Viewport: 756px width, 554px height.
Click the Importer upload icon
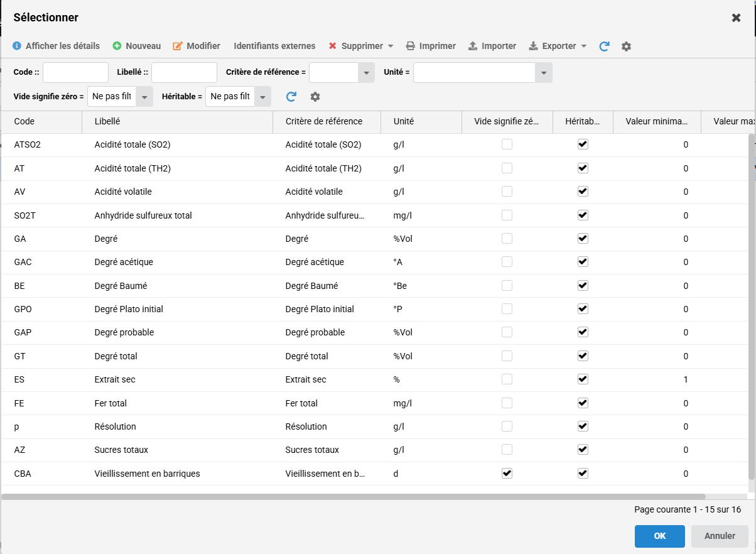pos(473,46)
